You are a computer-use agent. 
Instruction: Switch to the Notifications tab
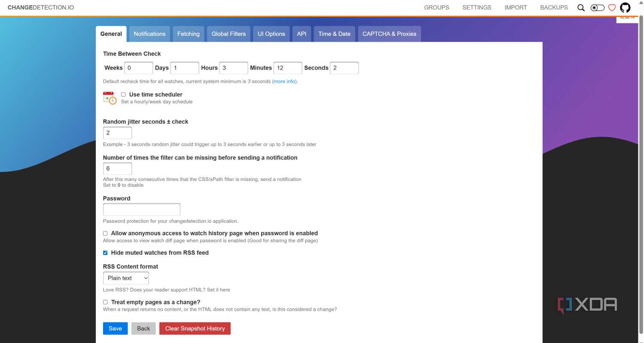149,34
